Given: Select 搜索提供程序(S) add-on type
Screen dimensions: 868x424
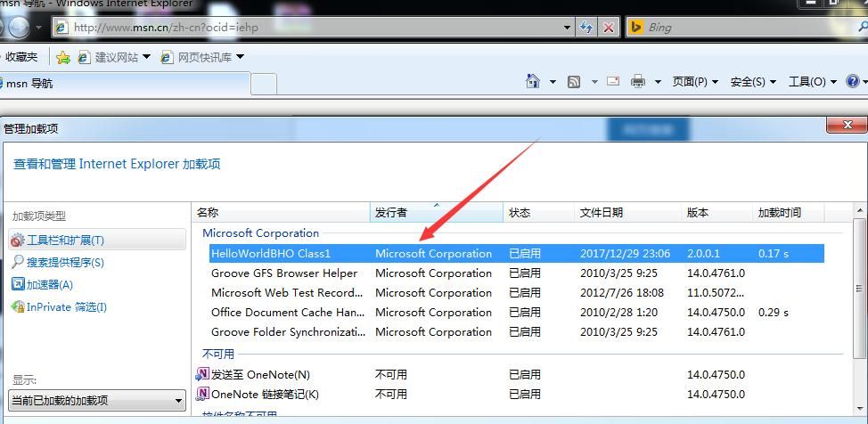Looking at the screenshot, I should pos(58,262).
